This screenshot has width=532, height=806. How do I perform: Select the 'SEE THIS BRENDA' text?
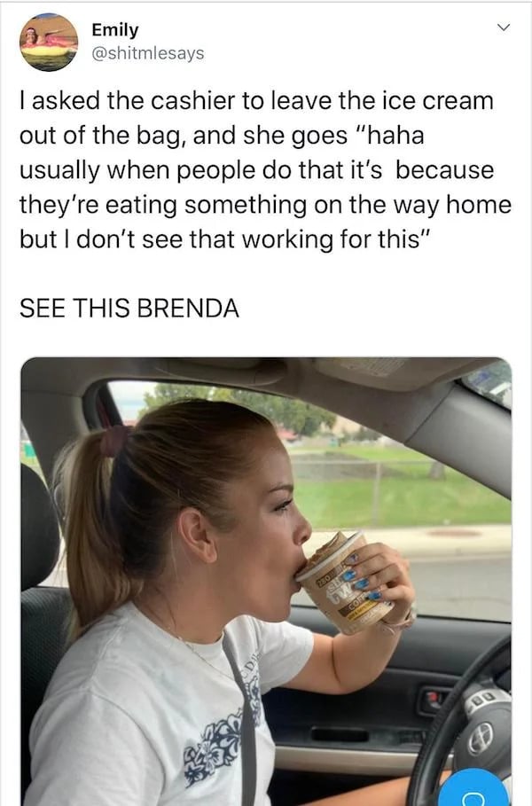coord(129,308)
